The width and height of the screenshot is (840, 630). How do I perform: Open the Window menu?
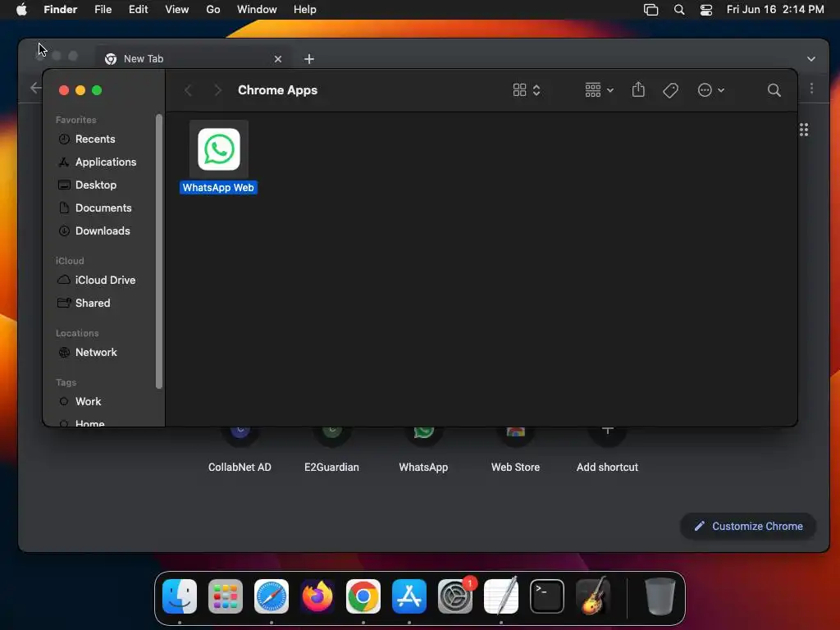point(257,10)
